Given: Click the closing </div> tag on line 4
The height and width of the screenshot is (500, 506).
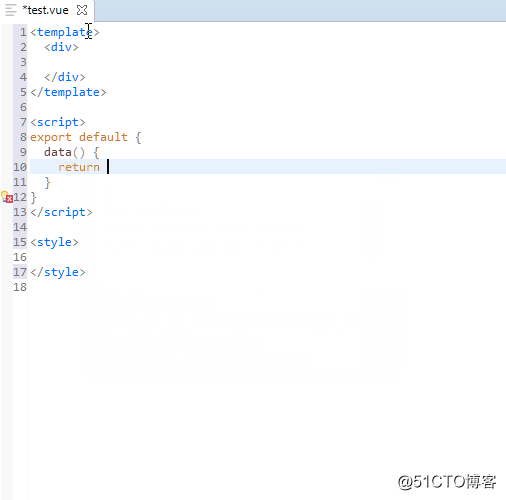Looking at the screenshot, I should tap(65, 77).
